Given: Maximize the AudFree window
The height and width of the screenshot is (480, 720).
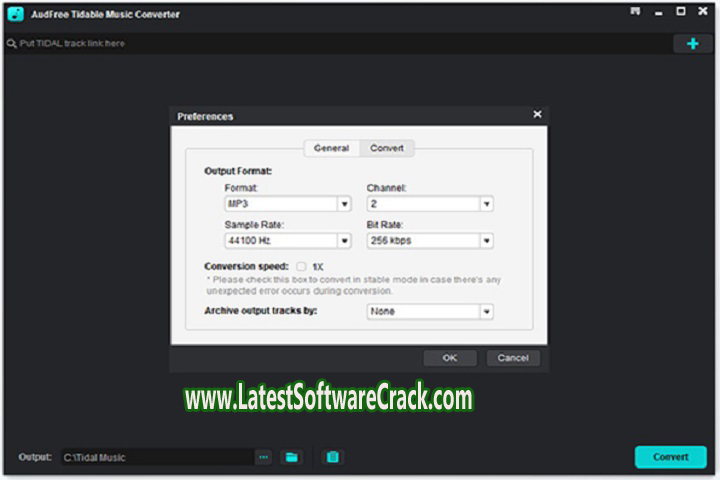Looking at the screenshot, I should 681,11.
